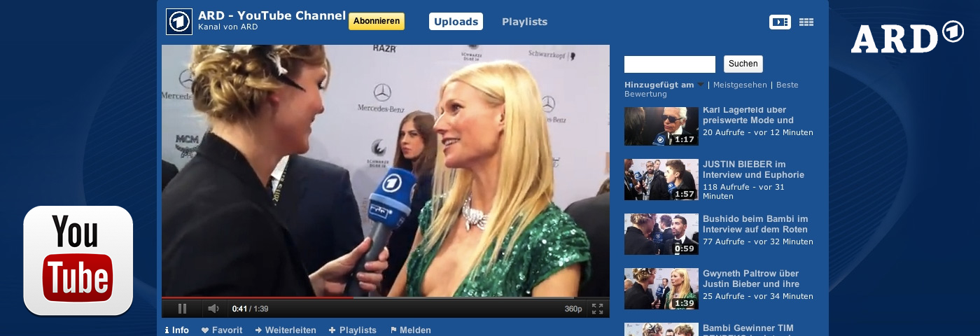Image resolution: width=980 pixels, height=336 pixels.
Task: Open the Info tab below the video
Action: (x=177, y=330)
